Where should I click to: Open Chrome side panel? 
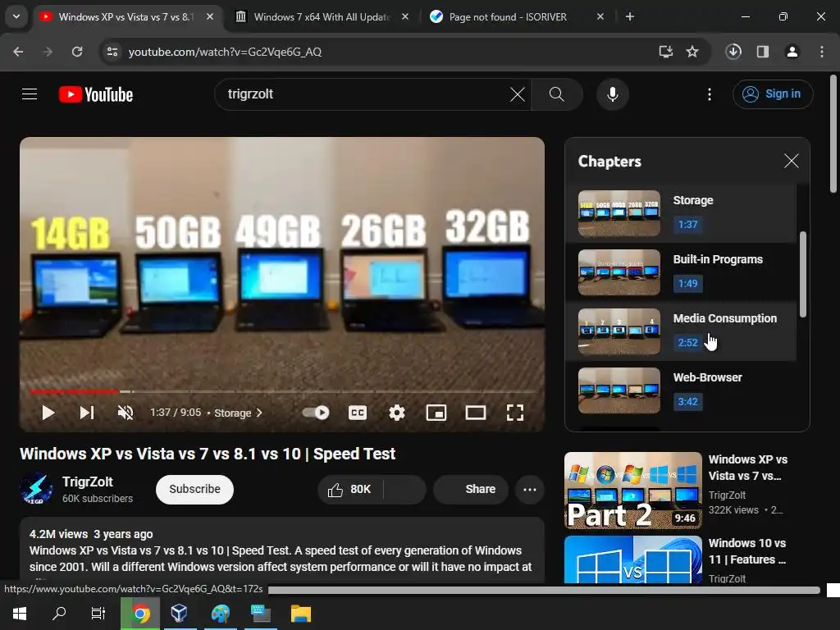tap(763, 52)
